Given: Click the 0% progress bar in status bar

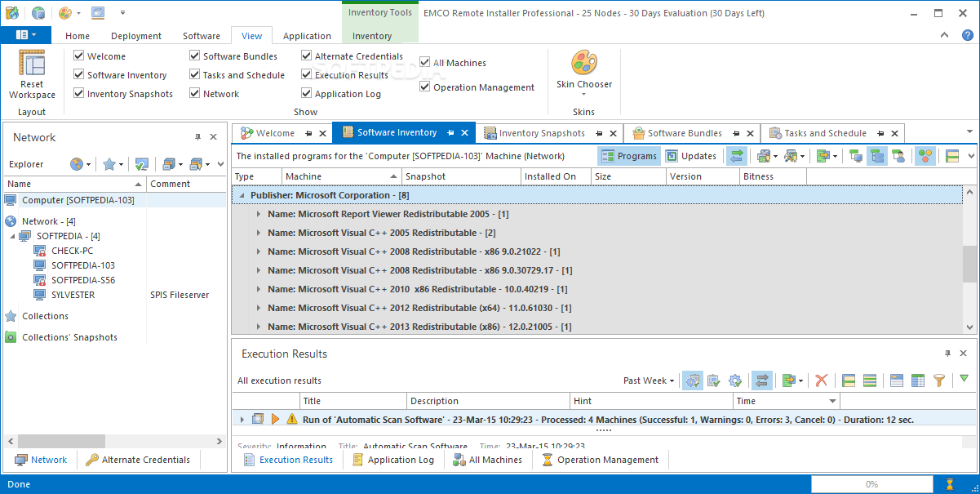Looking at the screenshot, I should [x=871, y=484].
